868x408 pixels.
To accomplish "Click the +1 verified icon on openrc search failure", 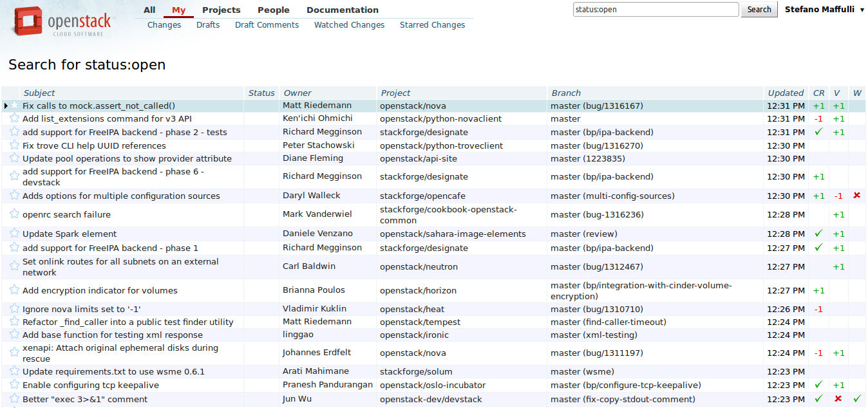I will point(838,214).
